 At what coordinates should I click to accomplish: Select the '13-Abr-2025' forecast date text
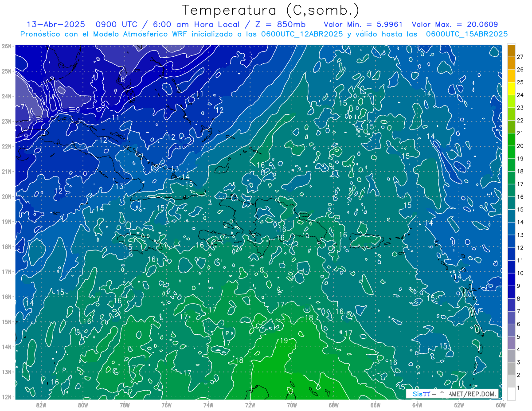56,24
